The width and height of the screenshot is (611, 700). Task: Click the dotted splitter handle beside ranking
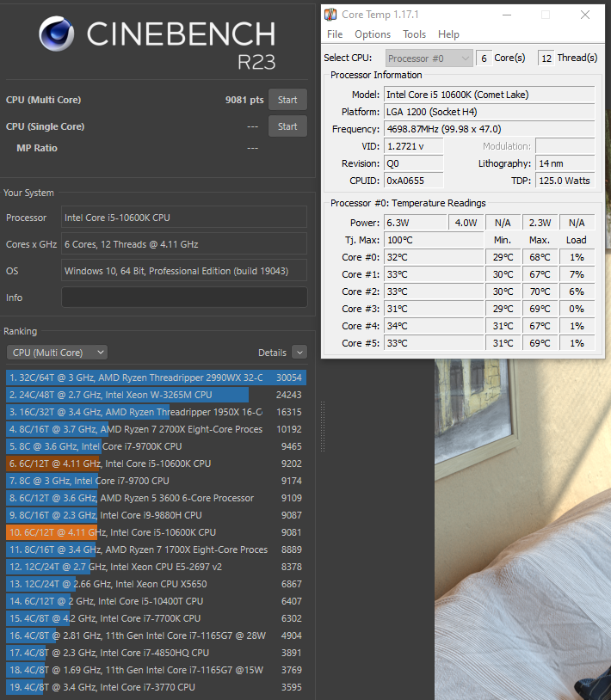click(323, 427)
